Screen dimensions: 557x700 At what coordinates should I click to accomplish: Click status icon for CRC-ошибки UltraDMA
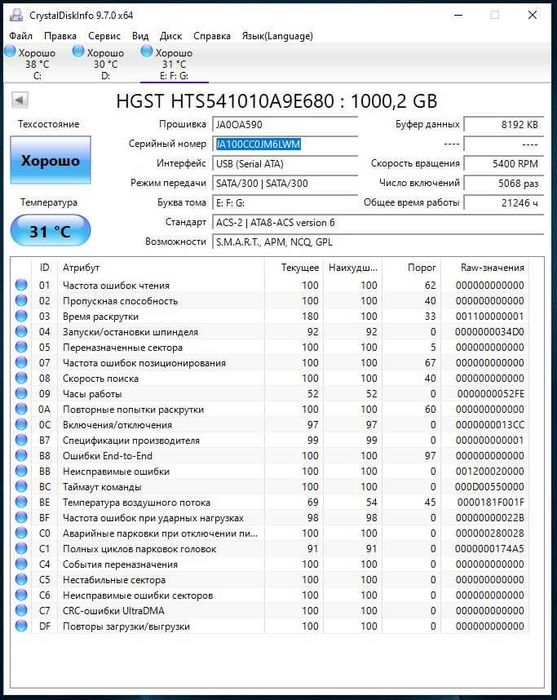point(21,610)
